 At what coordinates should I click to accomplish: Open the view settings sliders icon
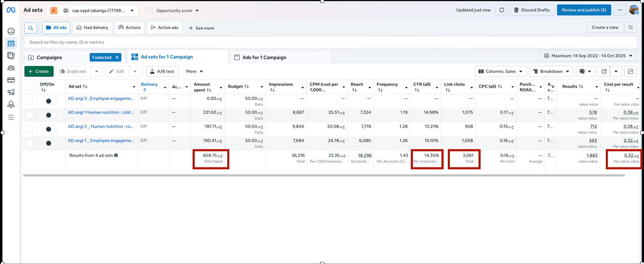point(630,27)
